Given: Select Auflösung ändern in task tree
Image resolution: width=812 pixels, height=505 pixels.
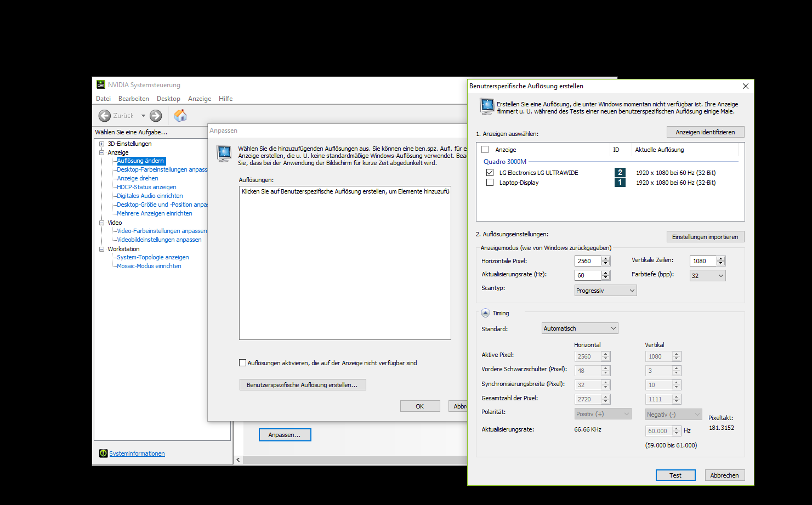Looking at the screenshot, I should click(x=141, y=161).
